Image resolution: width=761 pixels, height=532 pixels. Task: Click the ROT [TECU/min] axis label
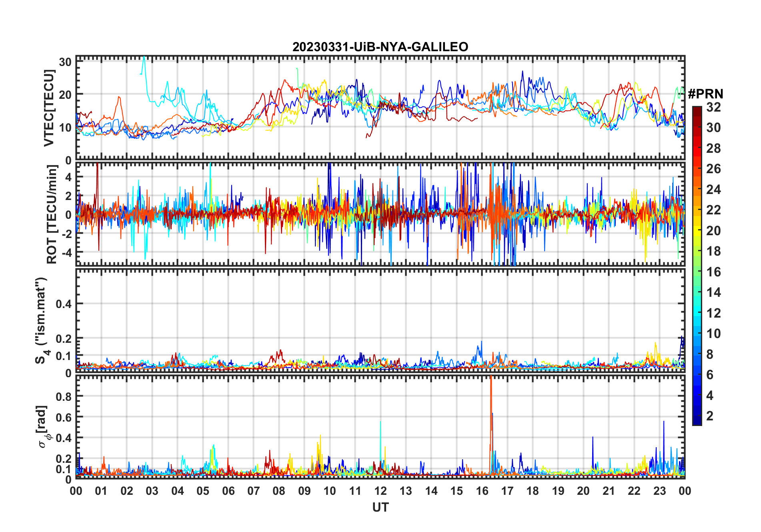pos(52,214)
